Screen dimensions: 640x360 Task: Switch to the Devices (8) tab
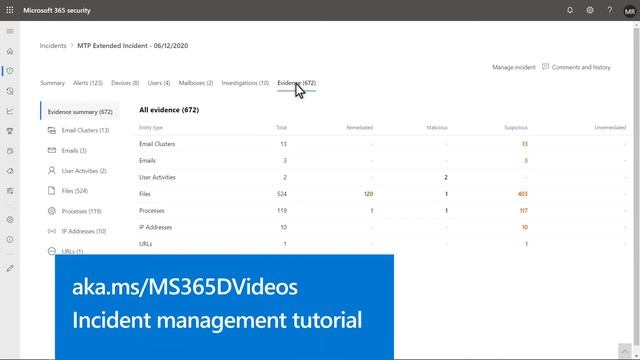[x=125, y=83]
